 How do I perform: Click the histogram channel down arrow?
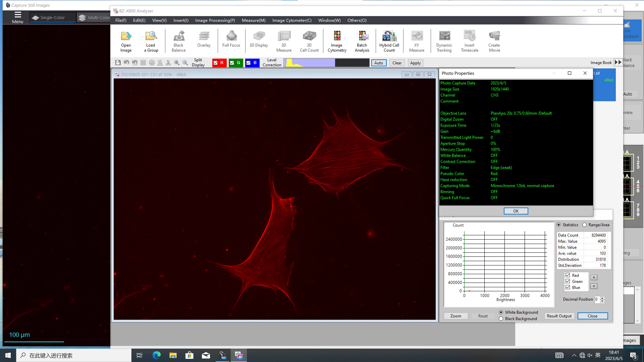click(594, 286)
